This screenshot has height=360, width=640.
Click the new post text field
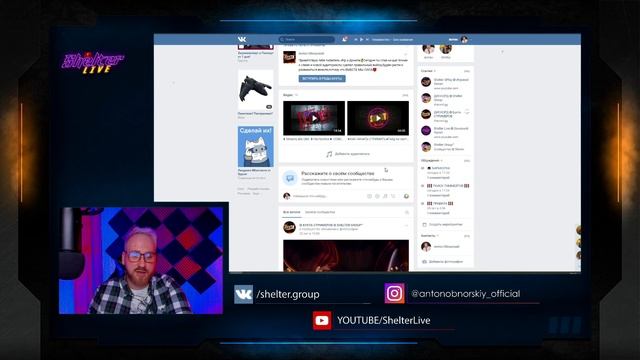[x=327, y=196]
